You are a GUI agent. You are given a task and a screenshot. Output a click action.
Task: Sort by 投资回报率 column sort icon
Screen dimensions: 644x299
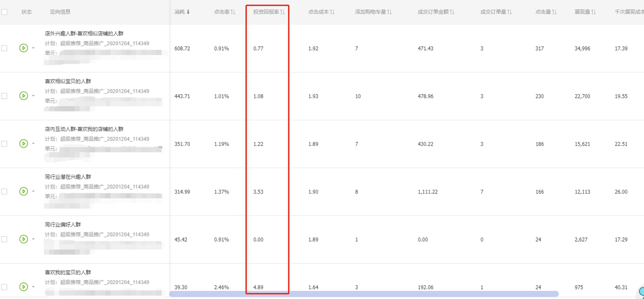tap(282, 12)
